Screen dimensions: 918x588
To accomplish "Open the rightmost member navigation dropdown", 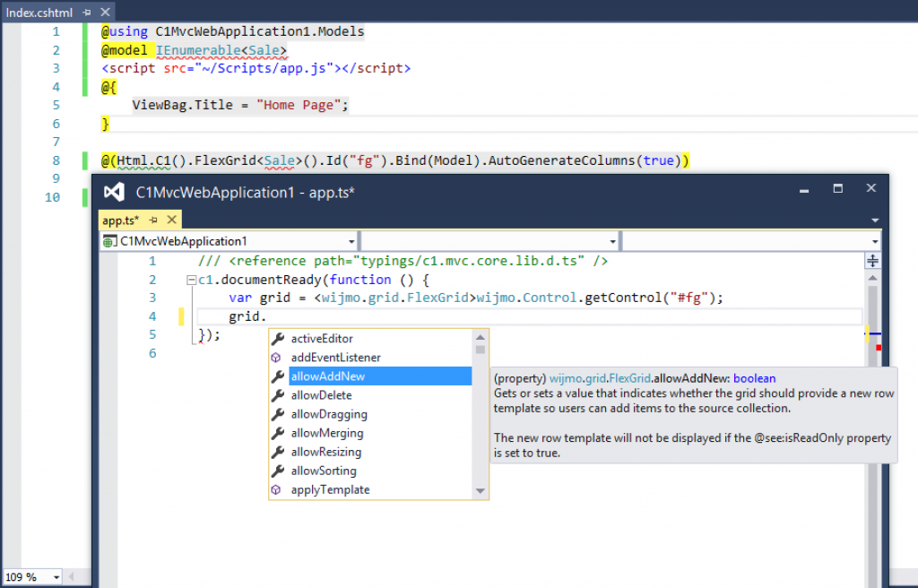I will (875, 241).
